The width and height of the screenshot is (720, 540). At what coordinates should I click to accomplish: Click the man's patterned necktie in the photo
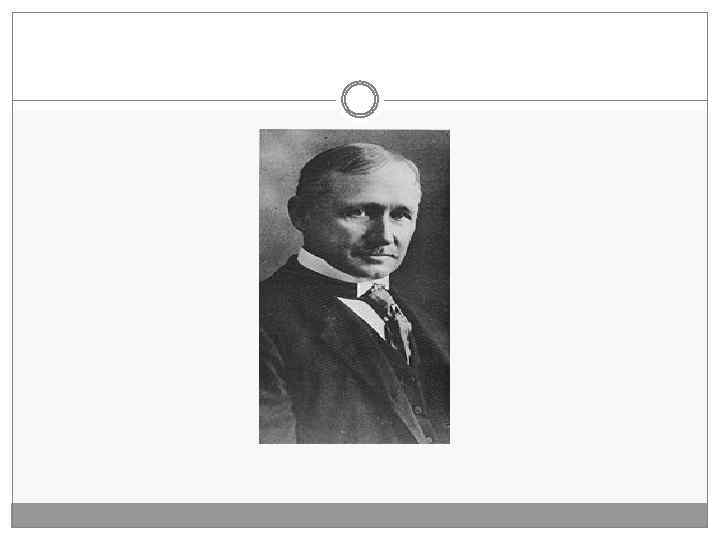click(390, 321)
